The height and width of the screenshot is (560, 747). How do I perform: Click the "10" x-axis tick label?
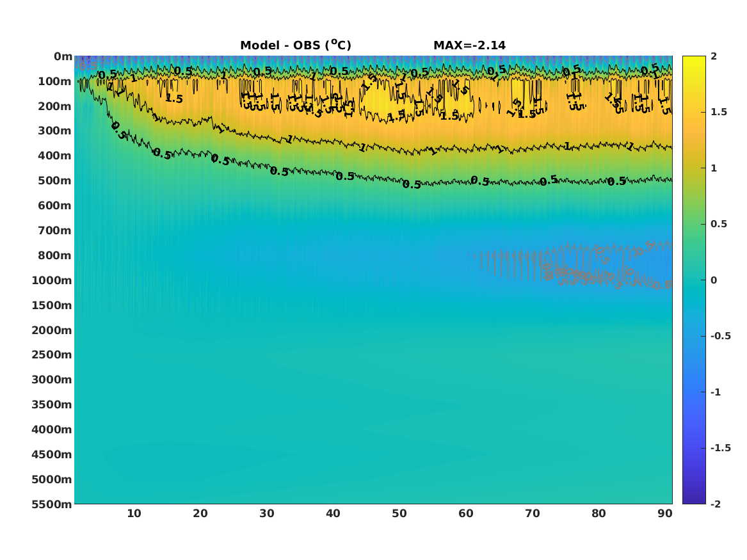click(134, 513)
